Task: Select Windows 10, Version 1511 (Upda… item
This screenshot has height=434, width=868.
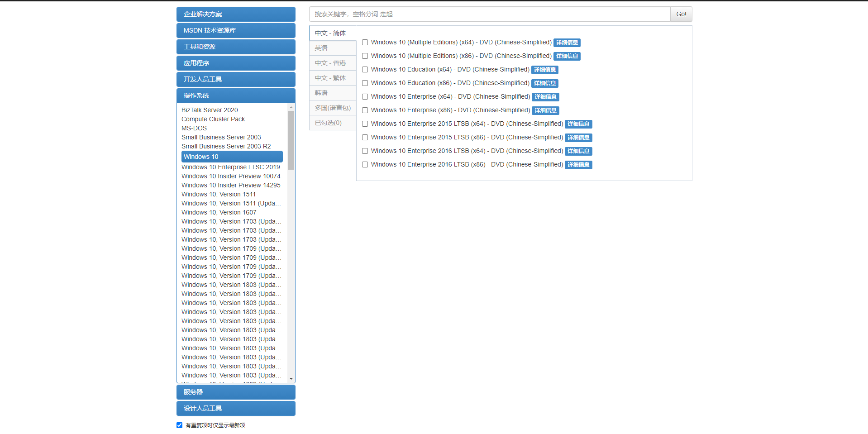Action: pyautogui.click(x=231, y=203)
